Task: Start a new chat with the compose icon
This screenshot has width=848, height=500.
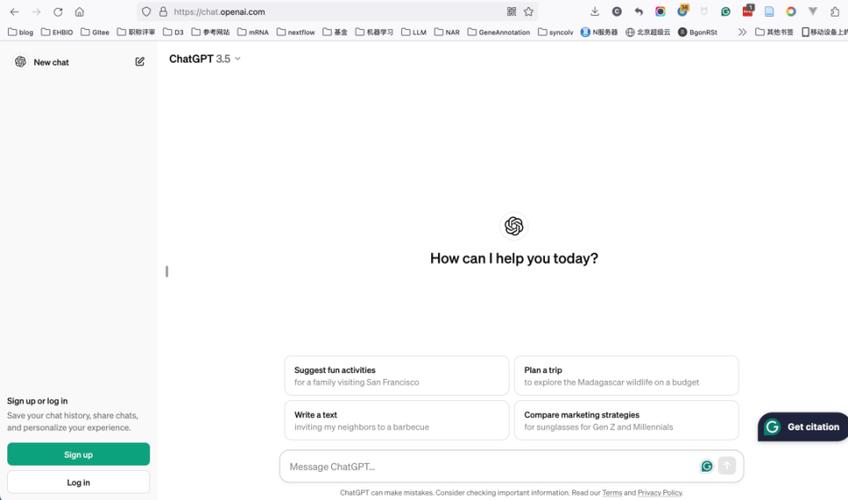Action: tap(140, 62)
